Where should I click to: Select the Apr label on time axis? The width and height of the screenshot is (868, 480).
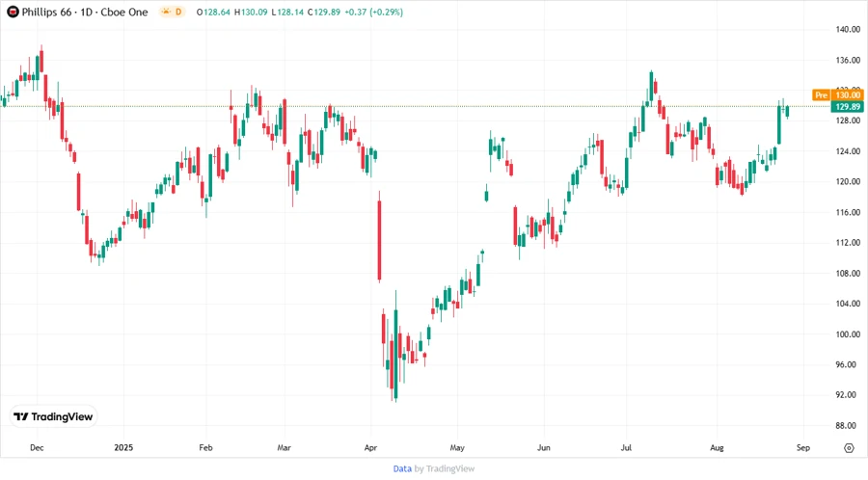(371, 447)
